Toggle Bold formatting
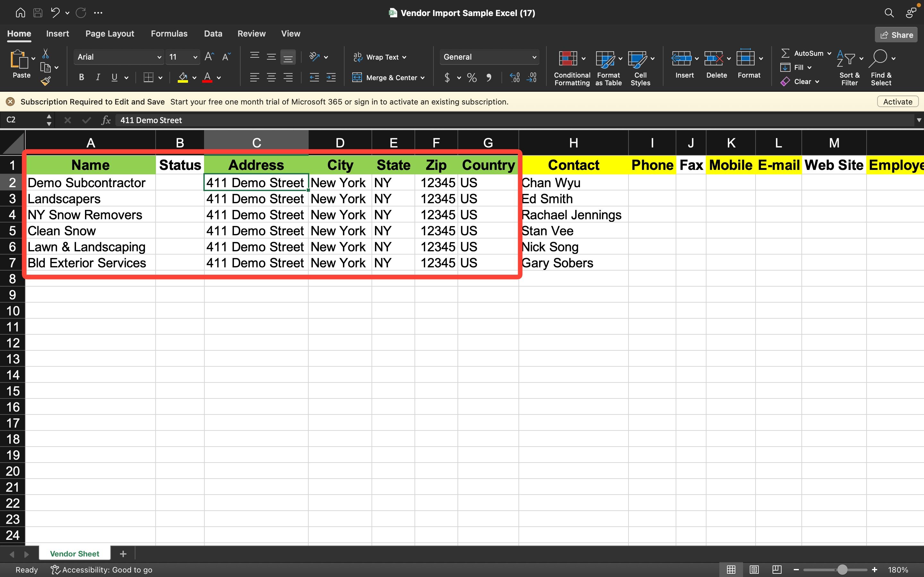This screenshot has width=924, height=577. point(81,78)
